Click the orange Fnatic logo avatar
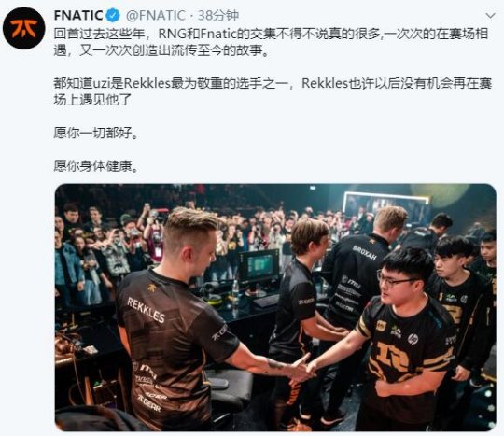 point(23,28)
